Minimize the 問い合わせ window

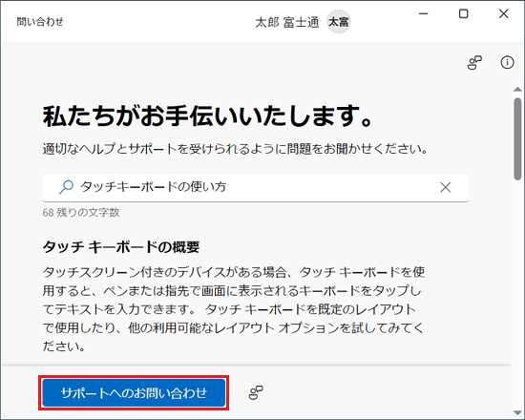[424, 13]
